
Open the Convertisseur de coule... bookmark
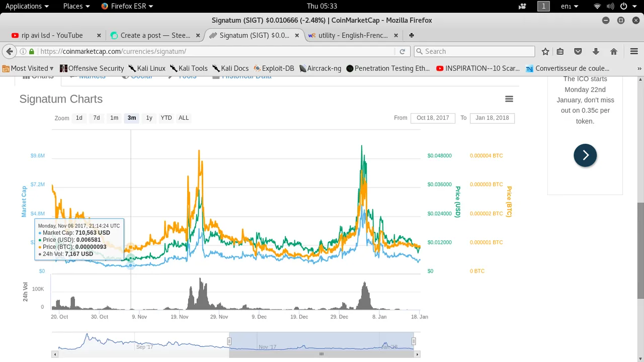point(567,68)
